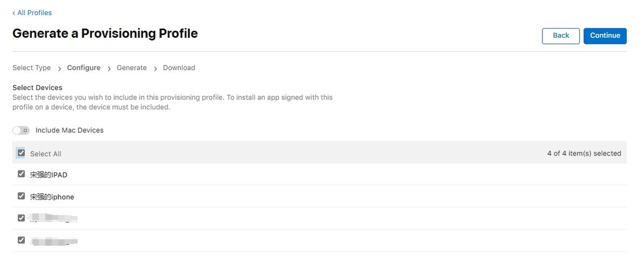Uncheck the 宋强的IPAD device checkbox

point(21,174)
